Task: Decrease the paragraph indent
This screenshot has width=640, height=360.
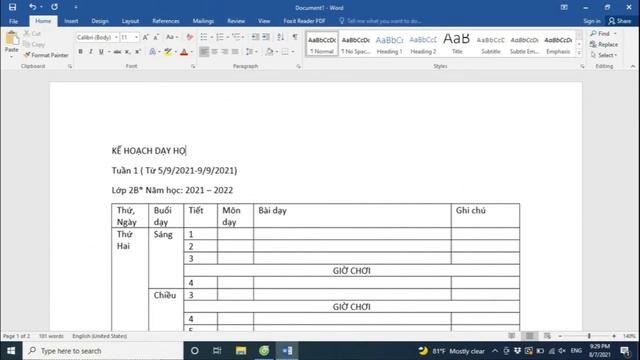Action: pyautogui.click(x=255, y=37)
